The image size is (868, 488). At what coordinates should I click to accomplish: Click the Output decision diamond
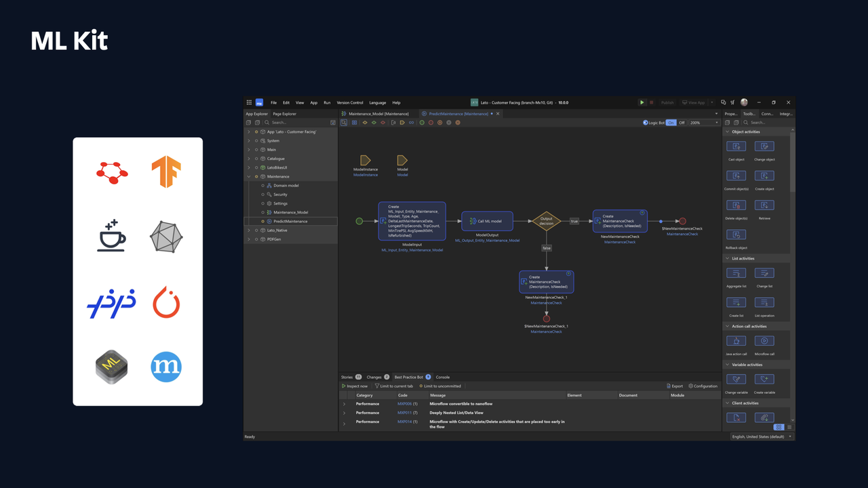[547, 221]
